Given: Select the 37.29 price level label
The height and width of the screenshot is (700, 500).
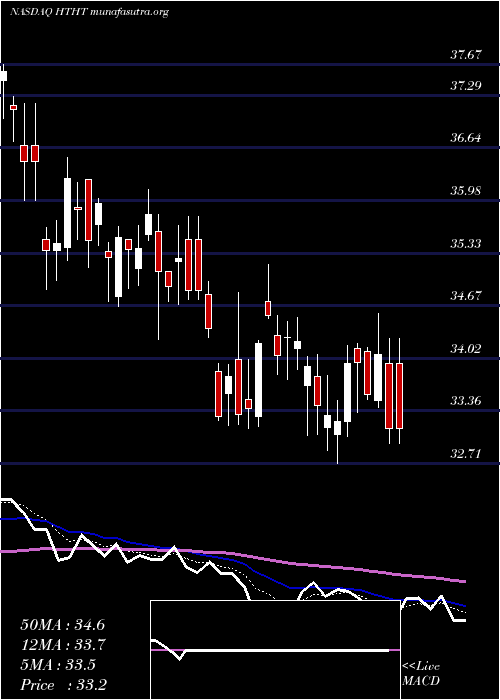Looking at the screenshot, I should tap(465, 85).
